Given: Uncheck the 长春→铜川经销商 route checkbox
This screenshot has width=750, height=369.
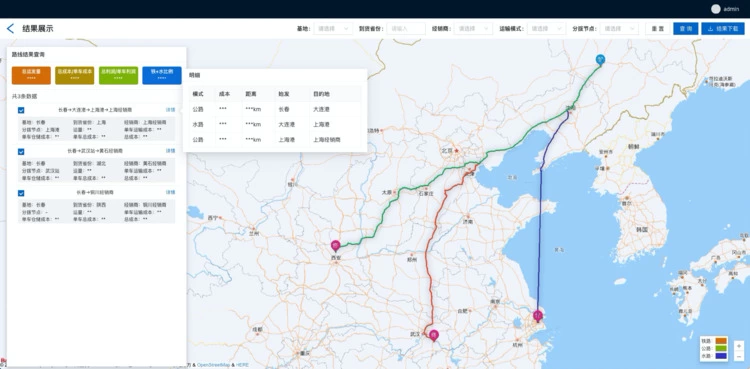Looking at the screenshot, I should click(x=21, y=193).
